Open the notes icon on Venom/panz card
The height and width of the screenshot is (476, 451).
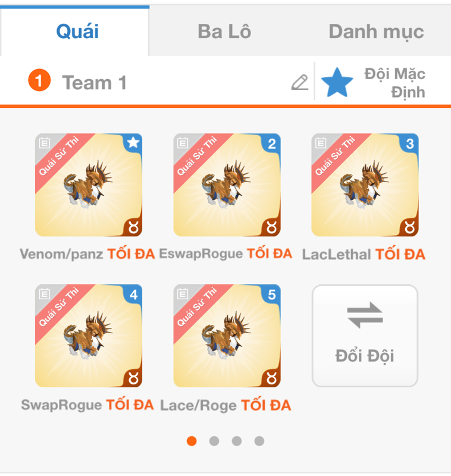tap(45, 143)
